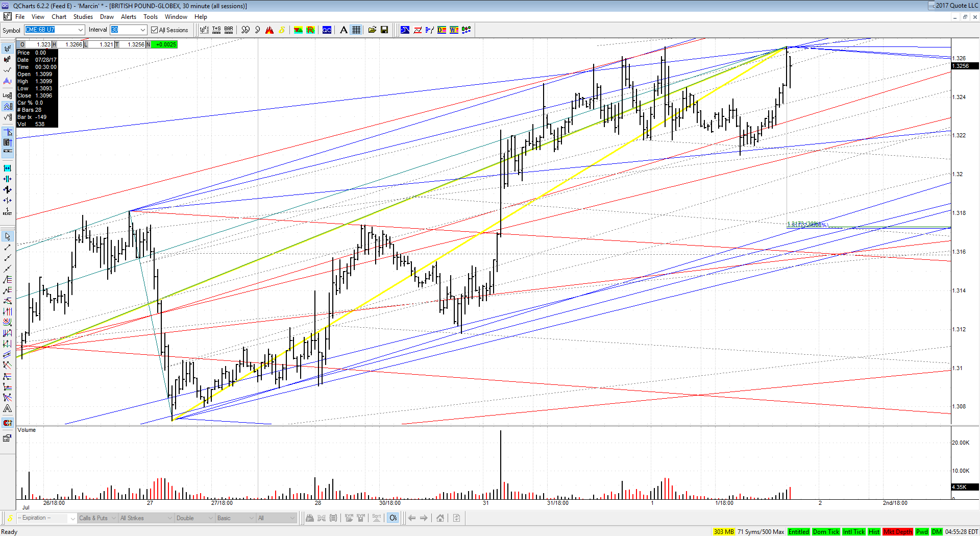Open the Chart menu
This screenshot has width=980, height=536.
(59, 17)
